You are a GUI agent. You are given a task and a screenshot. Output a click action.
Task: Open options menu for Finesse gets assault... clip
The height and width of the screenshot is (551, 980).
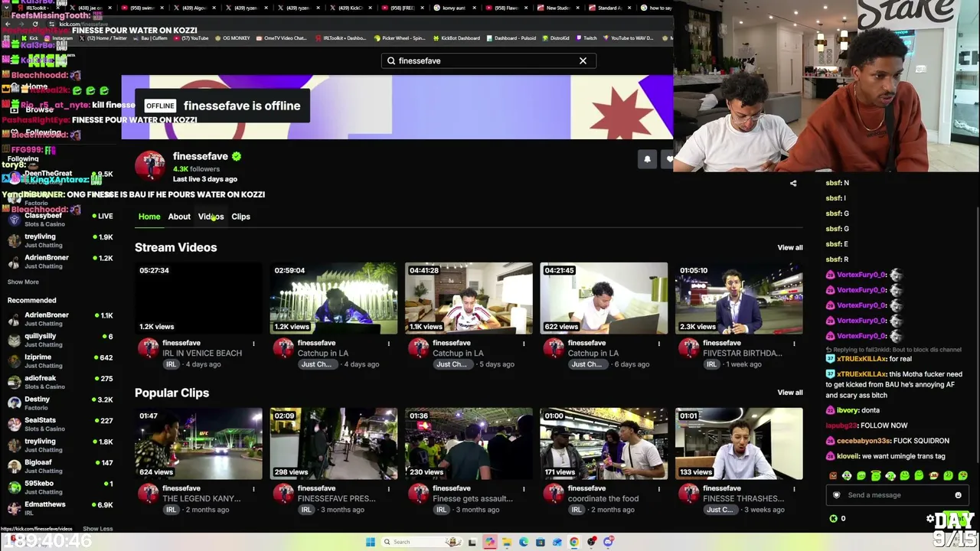click(524, 489)
